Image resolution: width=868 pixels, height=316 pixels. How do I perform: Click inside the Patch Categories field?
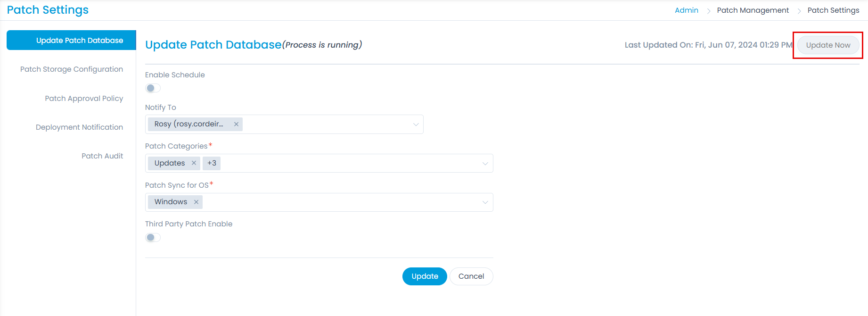349,164
